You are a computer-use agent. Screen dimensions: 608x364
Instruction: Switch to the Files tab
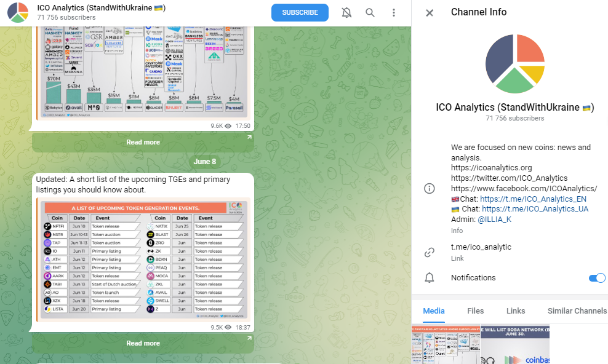pyautogui.click(x=475, y=311)
